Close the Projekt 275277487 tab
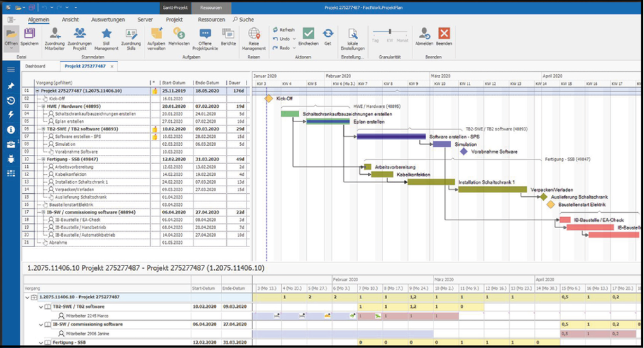 112,66
